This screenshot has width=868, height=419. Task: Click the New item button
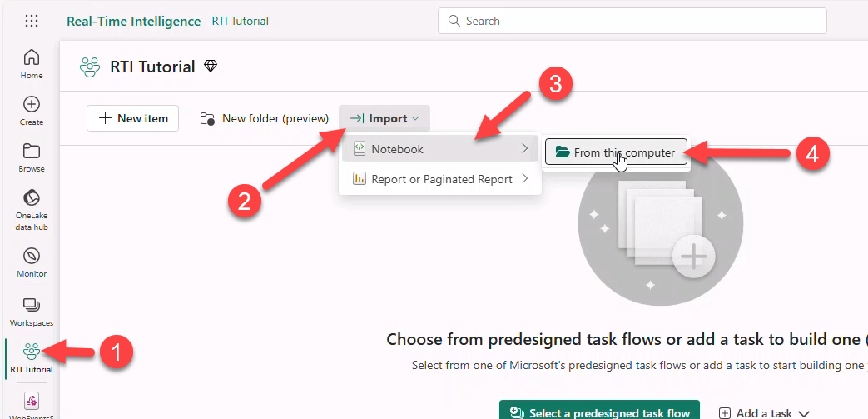click(133, 118)
